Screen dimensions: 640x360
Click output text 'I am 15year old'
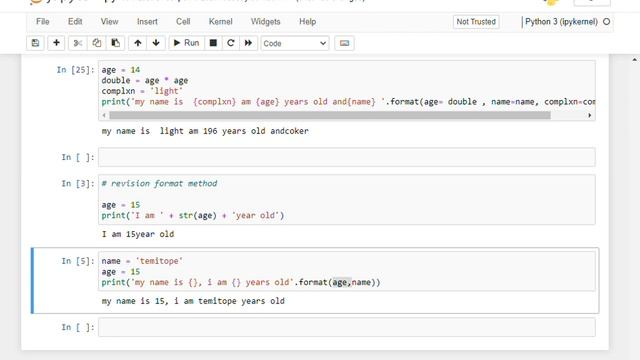click(x=138, y=234)
